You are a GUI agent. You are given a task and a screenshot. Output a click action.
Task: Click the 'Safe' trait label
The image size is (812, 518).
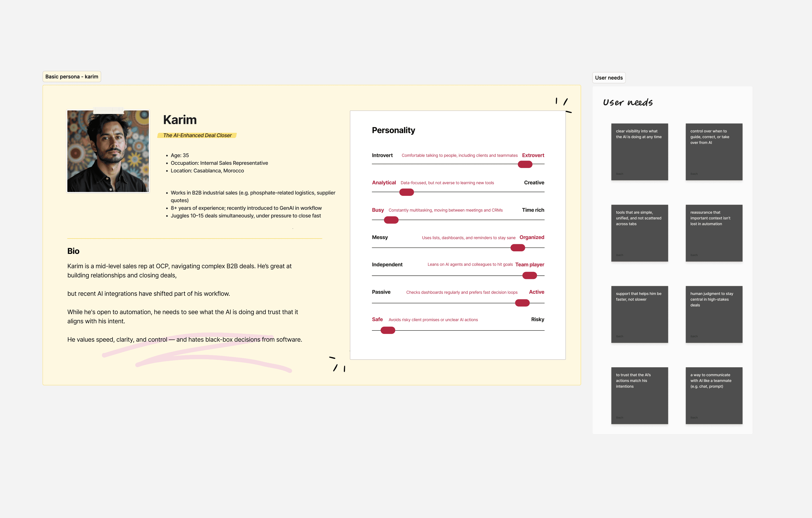click(377, 319)
